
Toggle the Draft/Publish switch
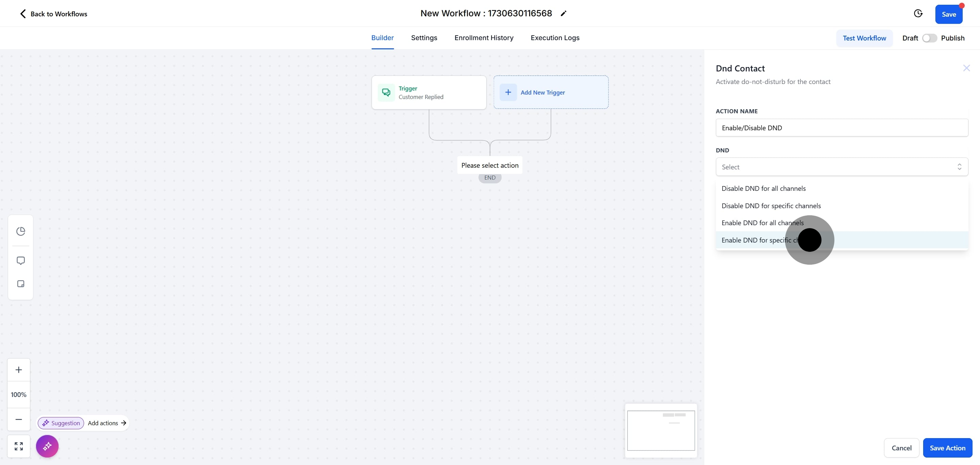tap(929, 38)
